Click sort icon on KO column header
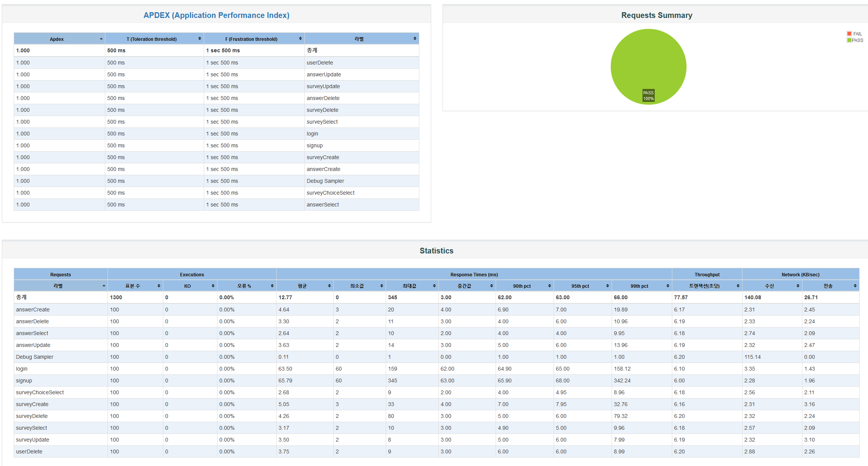This screenshot has height=466, width=868. click(213, 286)
